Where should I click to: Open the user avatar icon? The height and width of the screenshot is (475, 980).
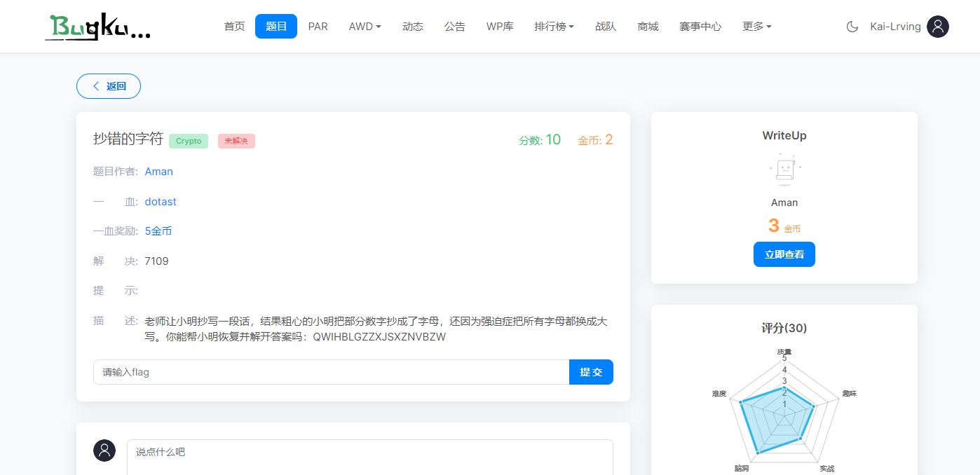pos(937,26)
